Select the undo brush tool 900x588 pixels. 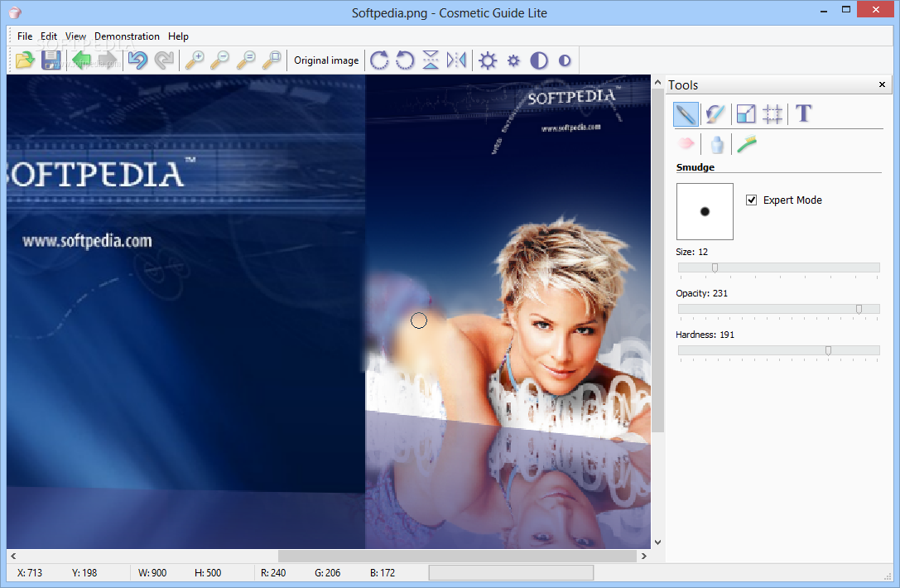pyautogui.click(x=715, y=113)
